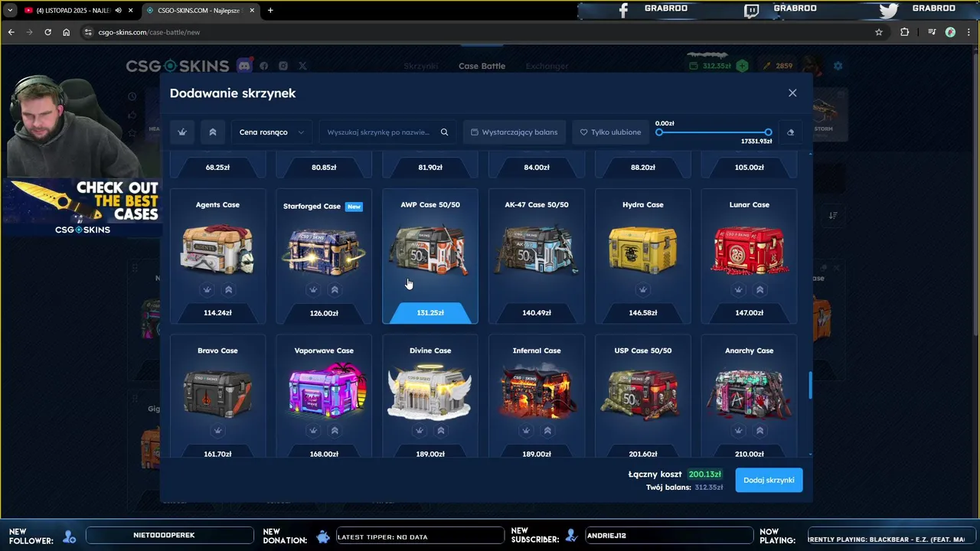
Task: Click the Starforged Case New badge
Action: [x=354, y=207]
